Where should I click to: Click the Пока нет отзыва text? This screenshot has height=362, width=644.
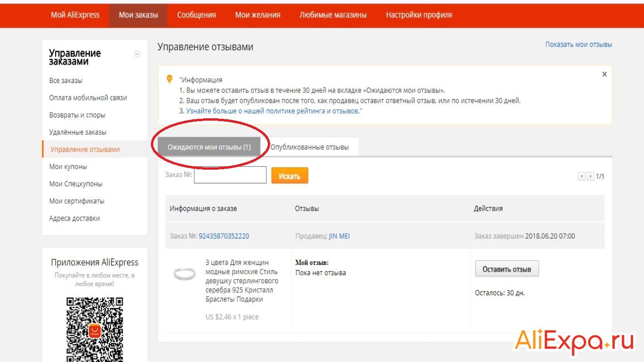(321, 272)
